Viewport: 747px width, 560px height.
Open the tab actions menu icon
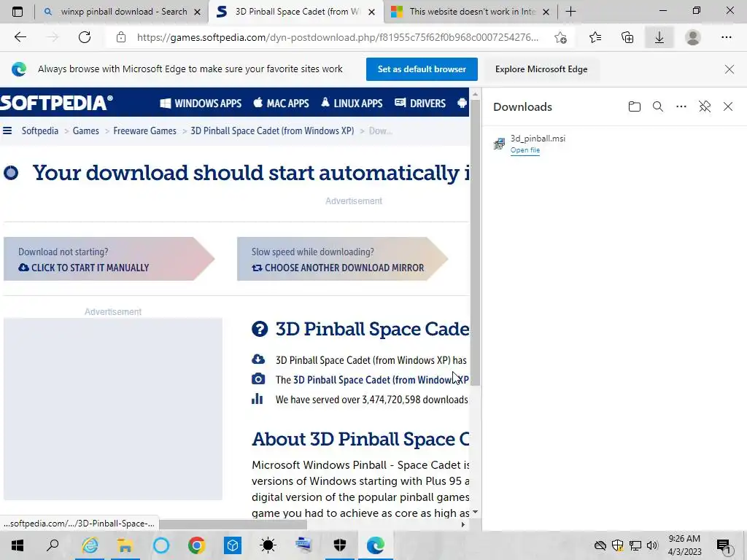[x=18, y=12]
